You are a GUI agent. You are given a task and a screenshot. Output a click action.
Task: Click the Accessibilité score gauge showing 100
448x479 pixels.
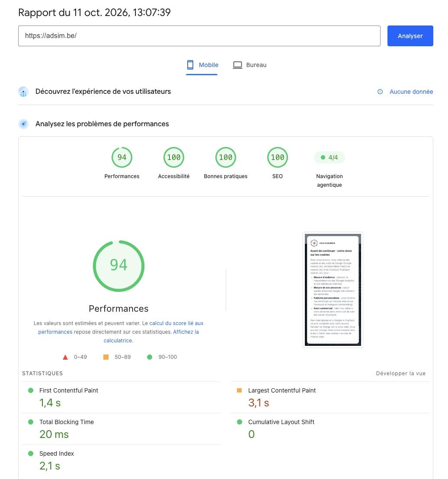pos(173,157)
